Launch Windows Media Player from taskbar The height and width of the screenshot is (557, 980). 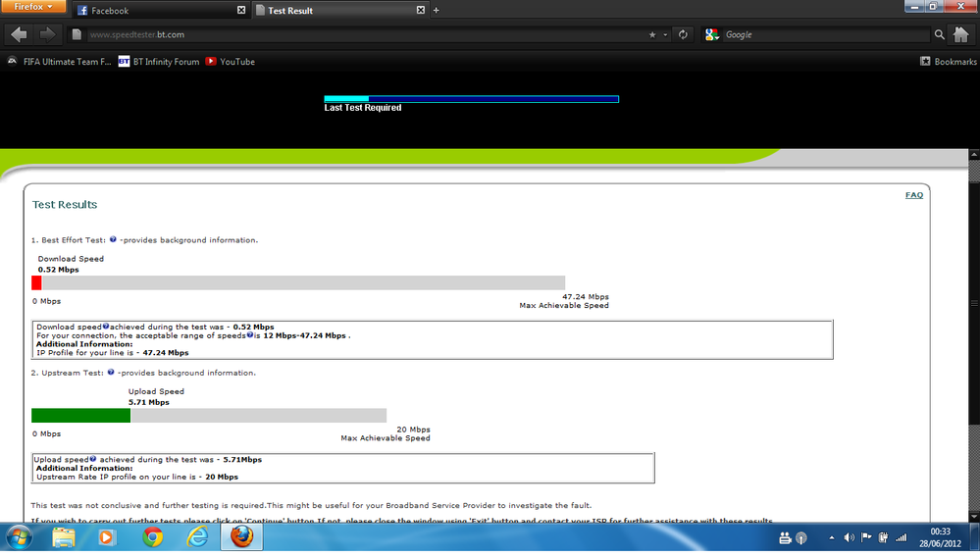click(106, 537)
